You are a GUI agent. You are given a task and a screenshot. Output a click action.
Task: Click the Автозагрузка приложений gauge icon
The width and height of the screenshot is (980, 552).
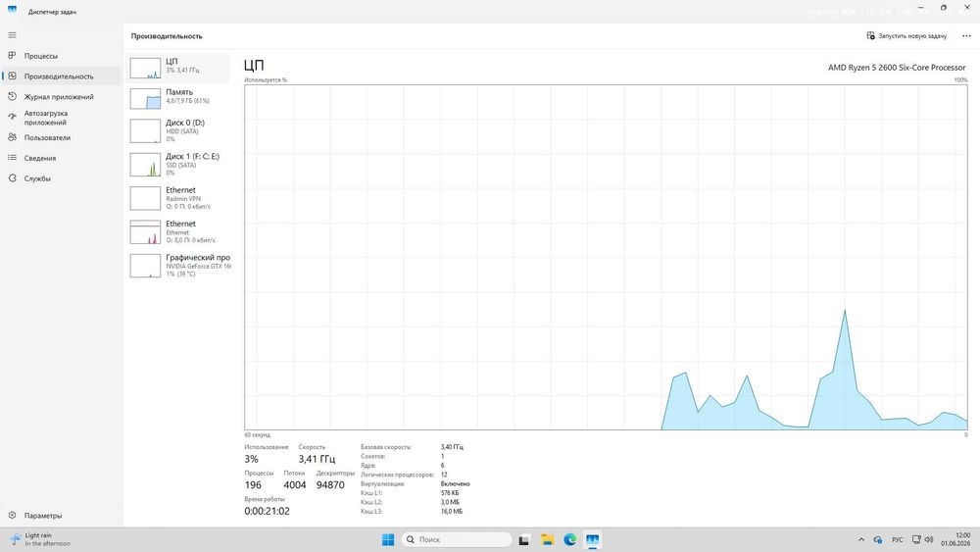pyautogui.click(x=12, y=117)
